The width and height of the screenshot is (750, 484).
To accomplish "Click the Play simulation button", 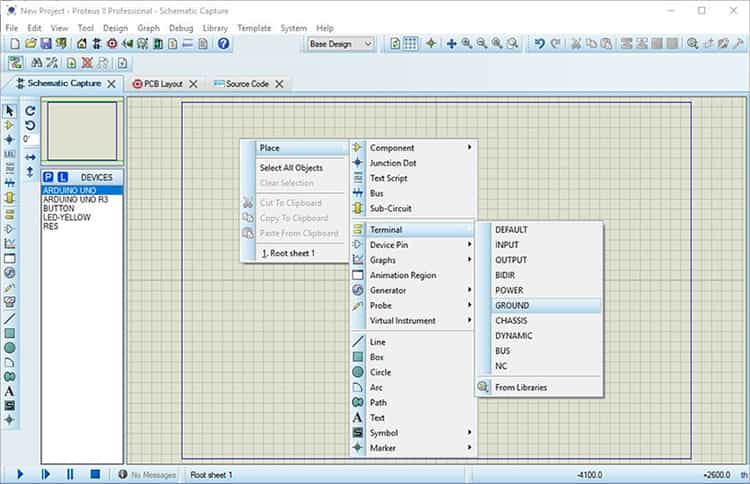I will [20, 474].
